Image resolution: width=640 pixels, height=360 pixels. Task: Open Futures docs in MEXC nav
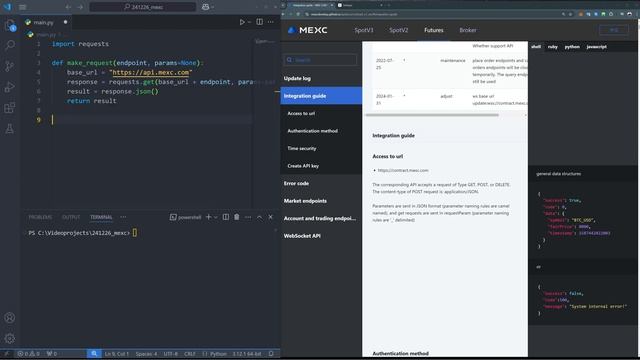tap(433, 30)
